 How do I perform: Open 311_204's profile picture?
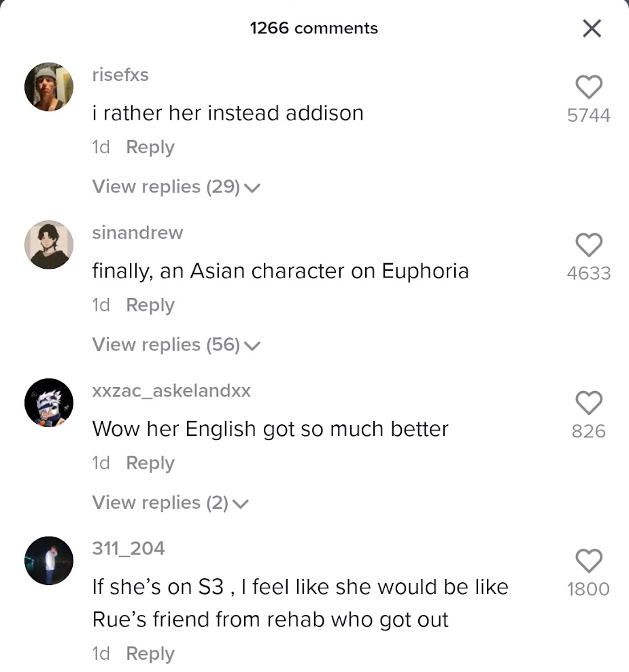49,560
